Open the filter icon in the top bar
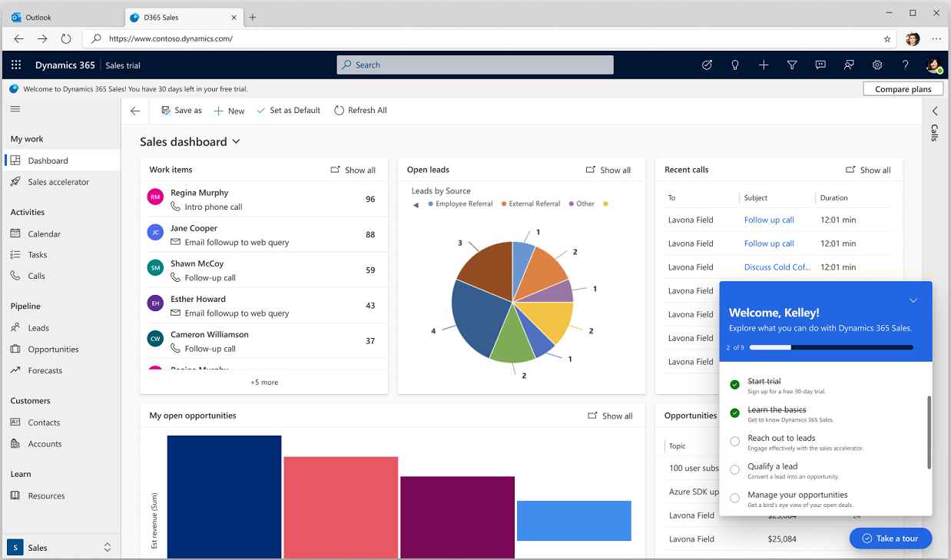The width and height of the screenshot is (951, 560). [x=792, y=65]
